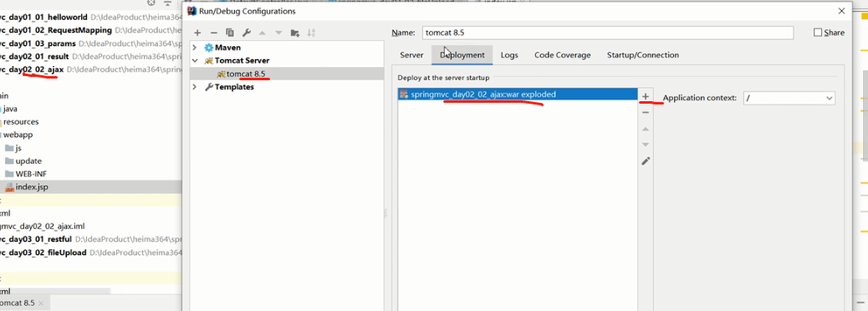Click the Templates wrench icon
This screenshot has height=311, width=868.
[x=209, y=87]
